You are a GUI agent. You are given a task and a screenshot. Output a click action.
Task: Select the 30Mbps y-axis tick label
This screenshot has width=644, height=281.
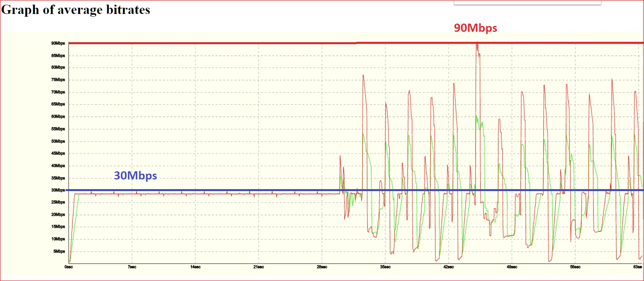pyautogui.click(x=58, y=190)
